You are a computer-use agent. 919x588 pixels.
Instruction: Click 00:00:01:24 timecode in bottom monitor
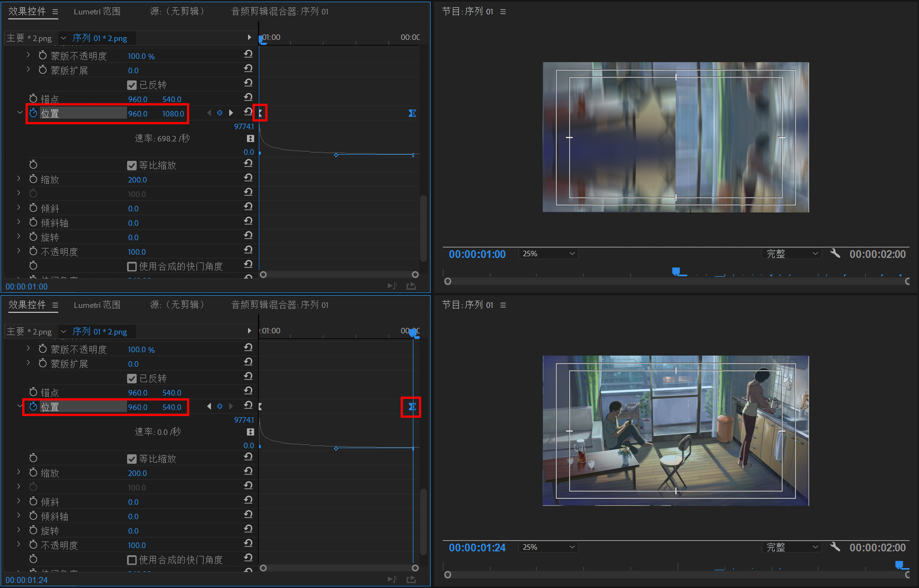(477, 547)
